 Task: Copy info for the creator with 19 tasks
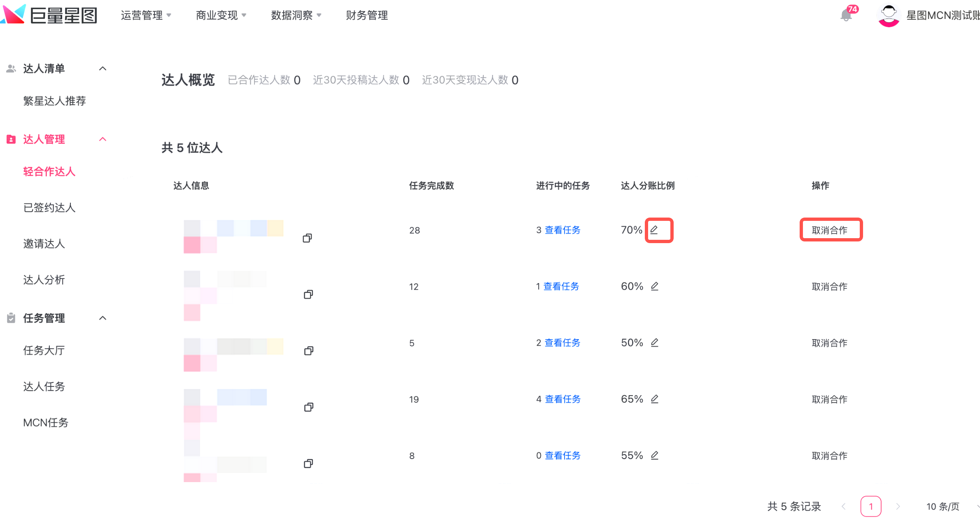click(x=308, y=407)
